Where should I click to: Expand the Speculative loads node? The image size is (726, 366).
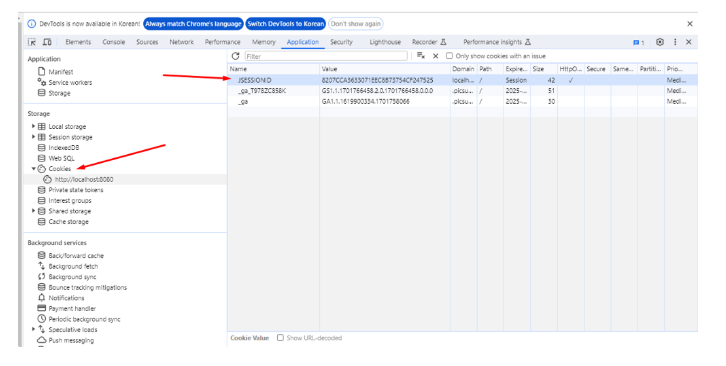[x=33, y=329]
